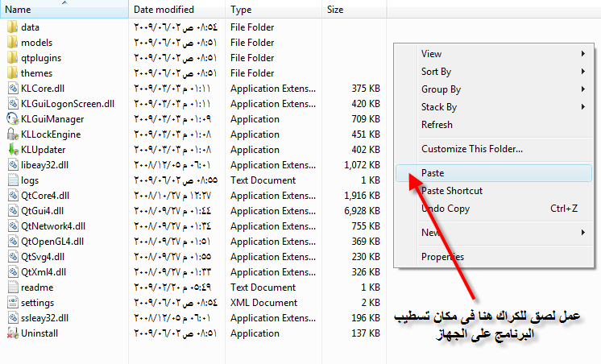Select the Uninstall file name
Image resolution: width=601 pixels, height=364 pixels.
[39, 333]
